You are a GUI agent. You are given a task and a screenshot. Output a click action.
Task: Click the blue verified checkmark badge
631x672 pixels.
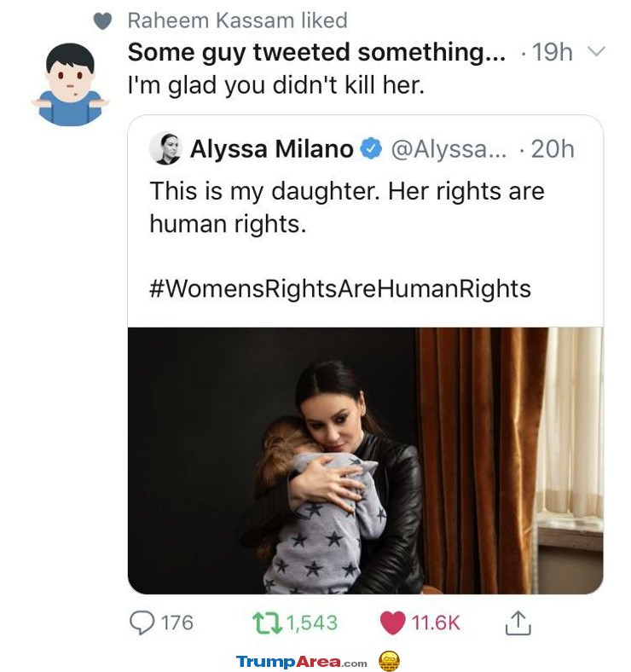[x=371, y=148]
